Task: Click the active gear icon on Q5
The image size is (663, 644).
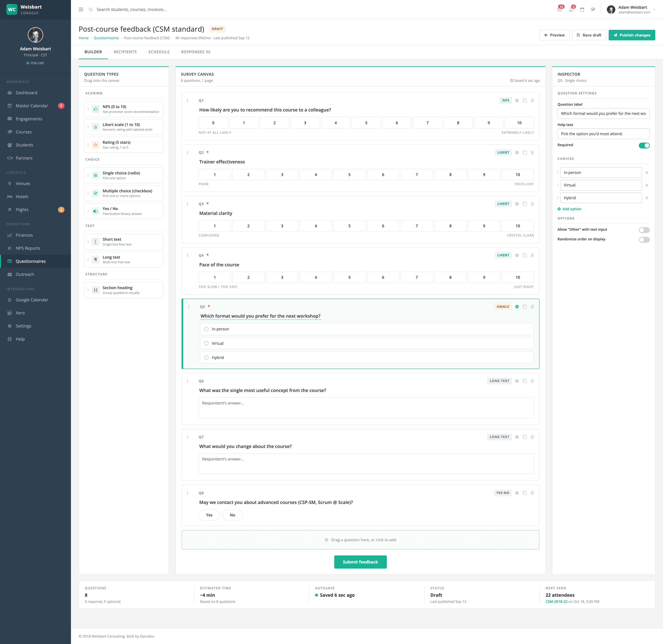Action: coord(517,307)
